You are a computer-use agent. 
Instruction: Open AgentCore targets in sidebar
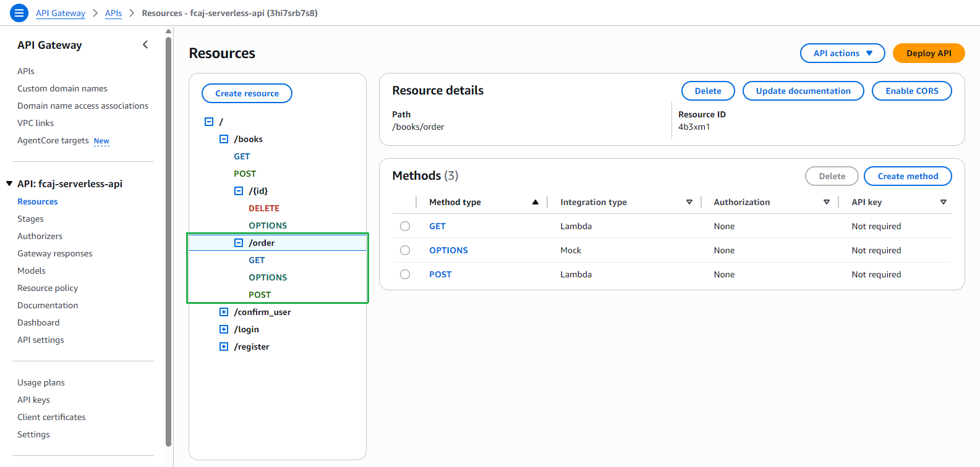click(53, 140)
